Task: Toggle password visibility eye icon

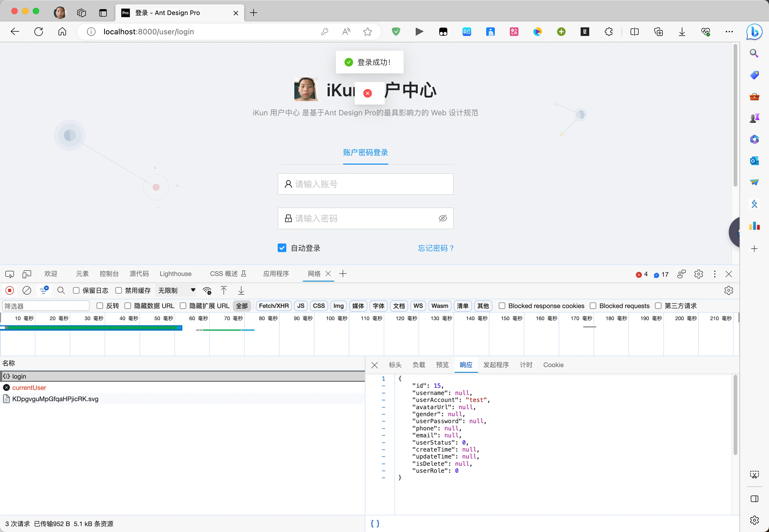Action: 443,218
